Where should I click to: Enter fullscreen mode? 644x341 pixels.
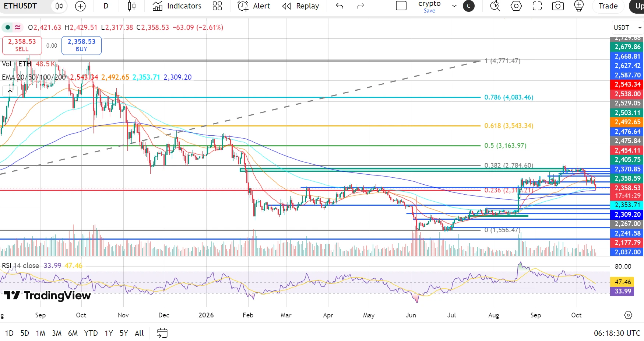pos(537,6)
